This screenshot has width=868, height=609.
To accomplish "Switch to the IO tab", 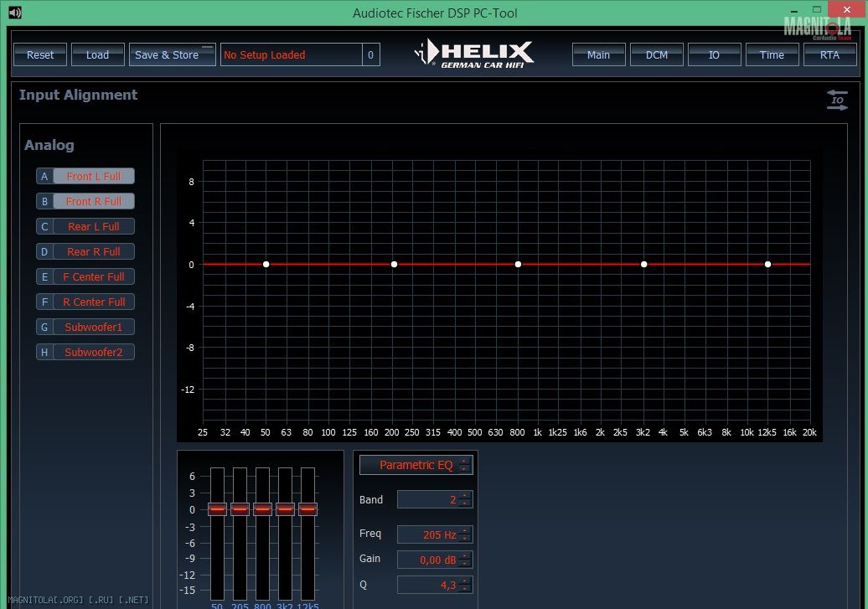I will click(x=714, y=54).
